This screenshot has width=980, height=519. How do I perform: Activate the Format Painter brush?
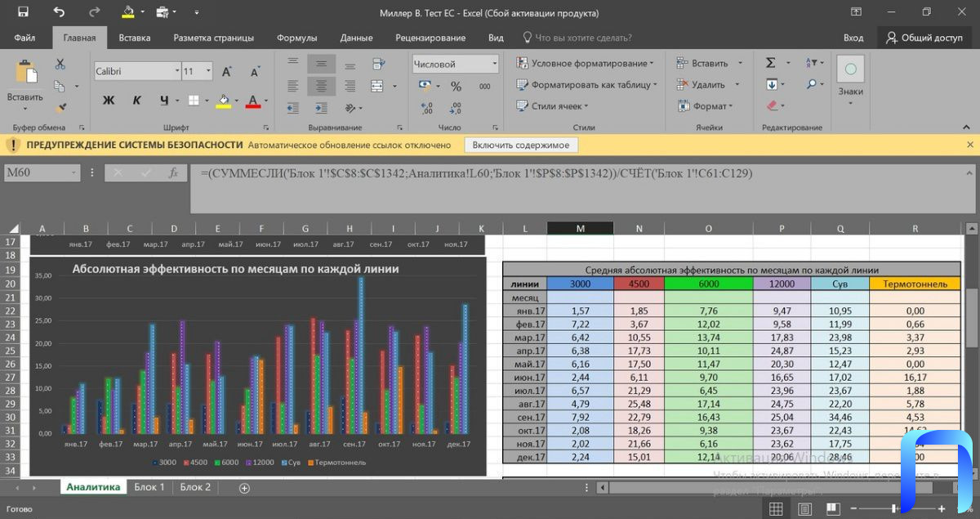60,107
